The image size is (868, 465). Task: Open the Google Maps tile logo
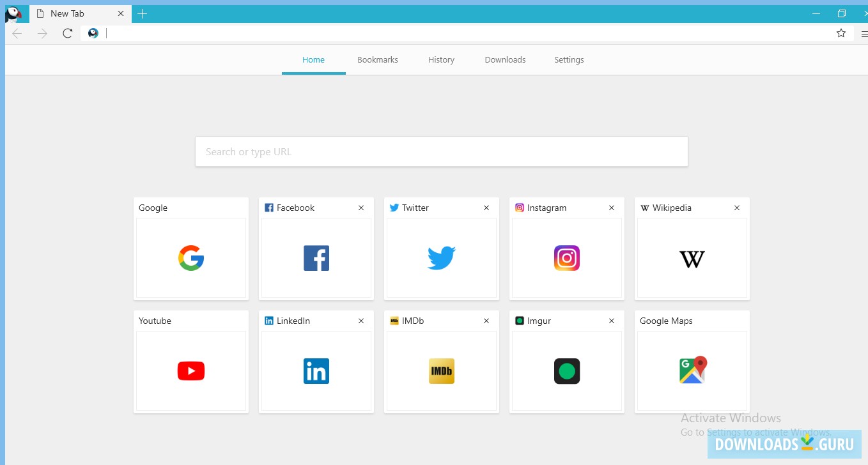694,370
